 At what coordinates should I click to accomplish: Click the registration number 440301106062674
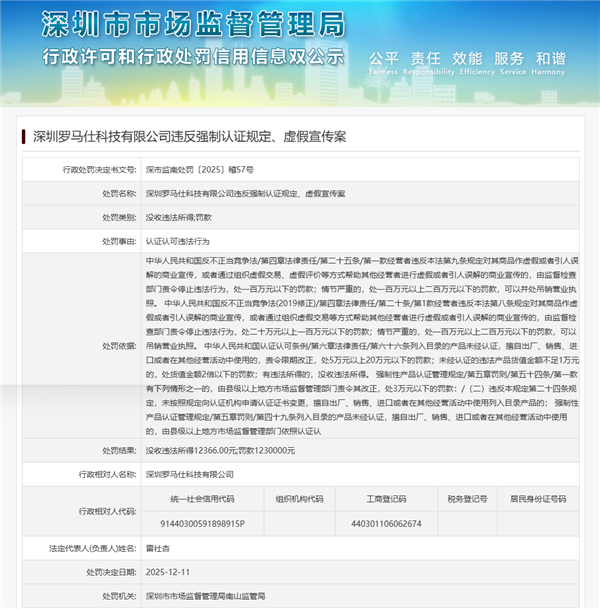[386, 523]
